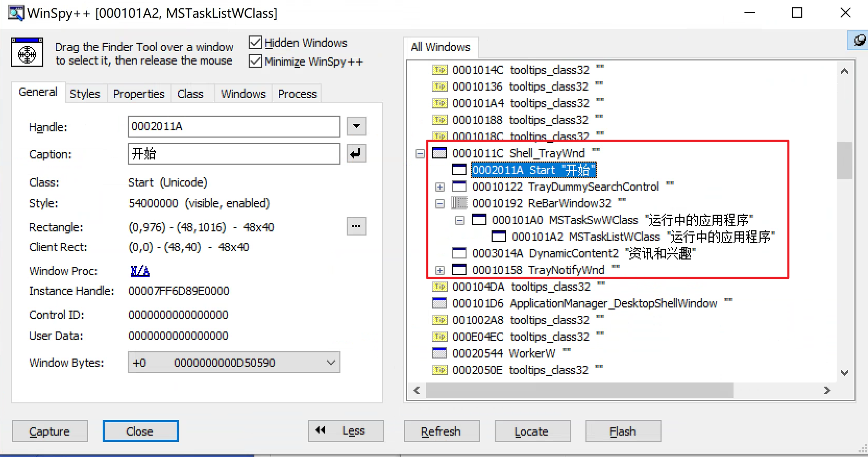Image resolution: width=868 pixels, height=457 pixels.
Task: Click the icon of row 00010136 tooltips_class32
Action: click(440, 87)
